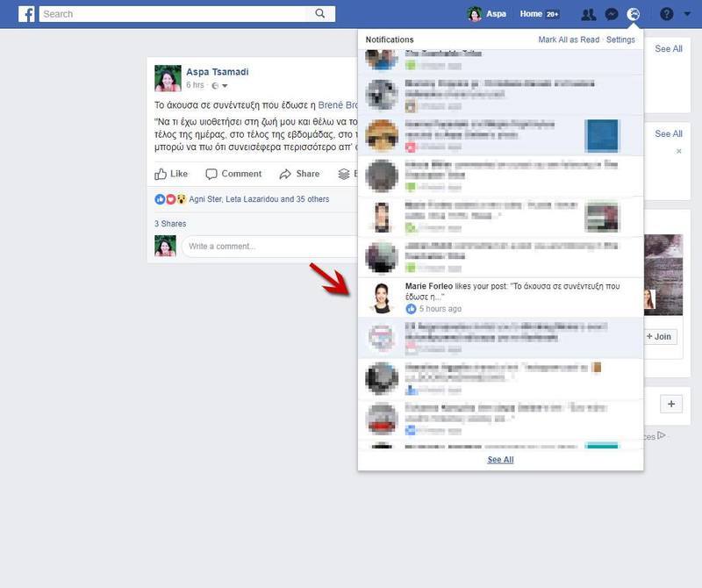Open the Marie Forleo likes your post notification

click(x=500, y=298)
